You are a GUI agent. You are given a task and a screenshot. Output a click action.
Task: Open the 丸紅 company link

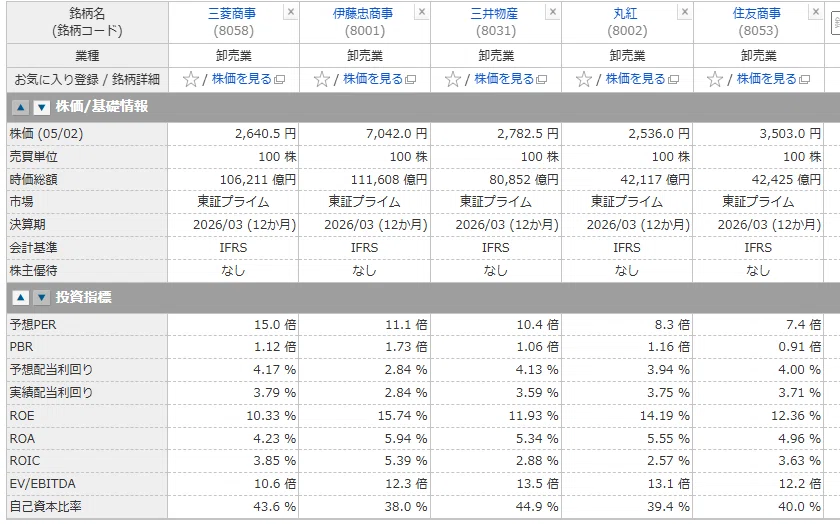626,13
